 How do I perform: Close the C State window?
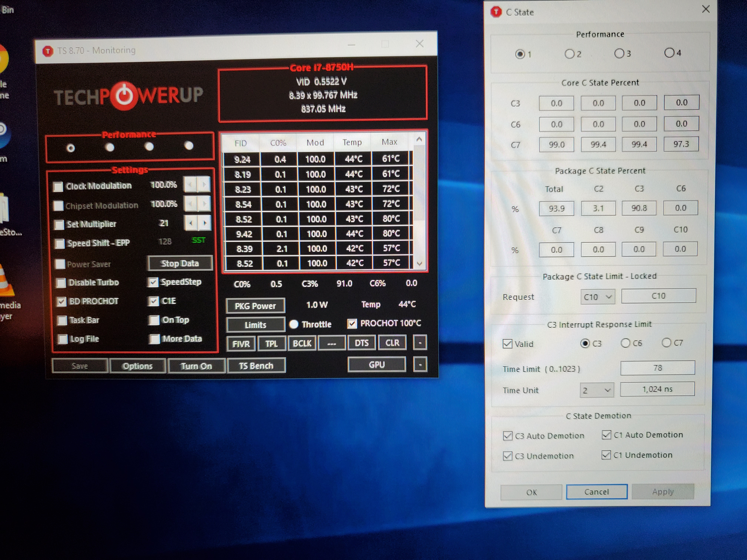point(706,9)
